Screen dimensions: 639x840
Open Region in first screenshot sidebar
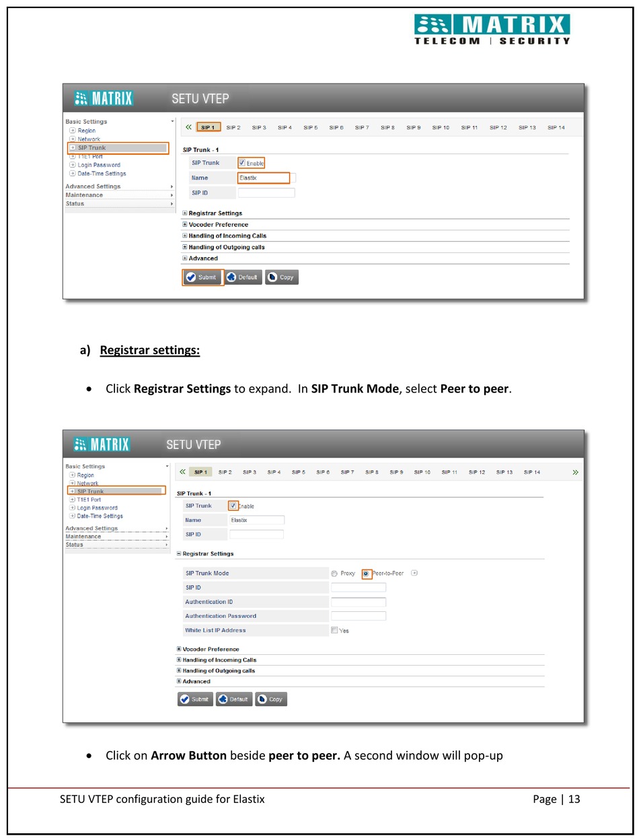tap(86, 131)
